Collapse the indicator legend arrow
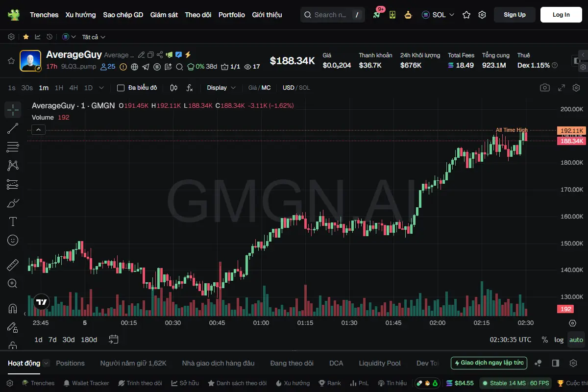This screenshot has height=392, width=588. (x=38, y=129)
